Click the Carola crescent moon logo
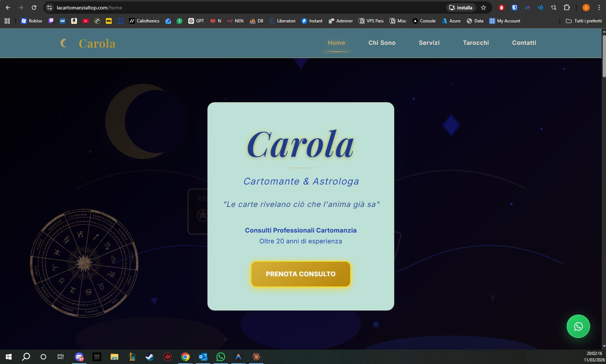 click(64, 43)
